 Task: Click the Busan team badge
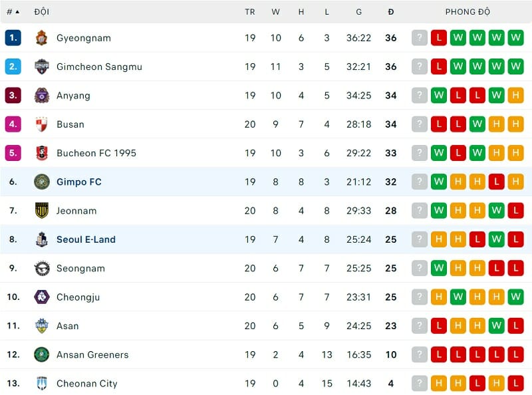coord(42,124)
